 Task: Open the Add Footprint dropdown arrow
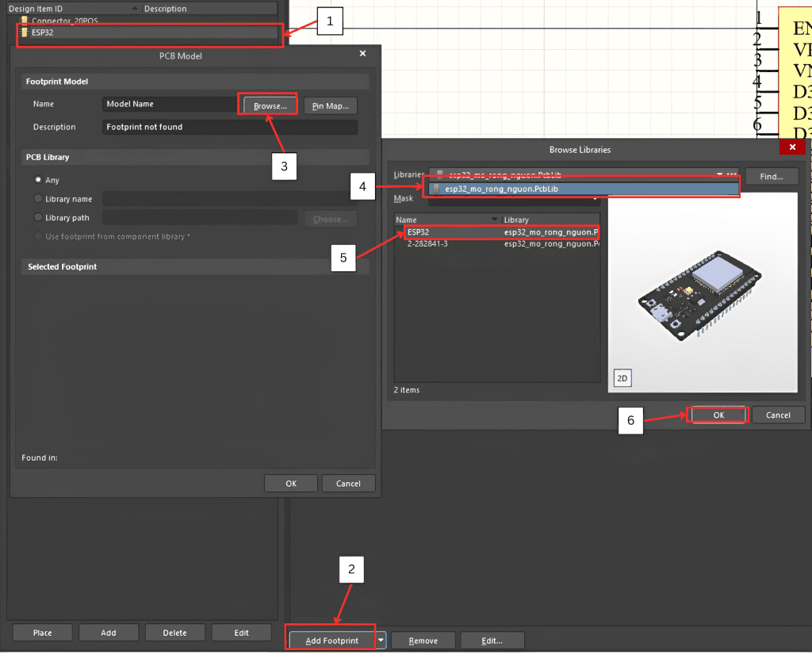click(381, 640)
